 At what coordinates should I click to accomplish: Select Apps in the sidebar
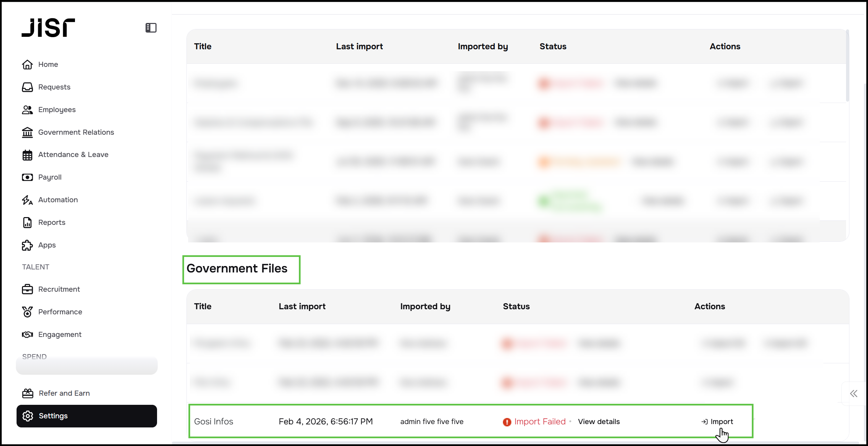click(x=47, y=245)
